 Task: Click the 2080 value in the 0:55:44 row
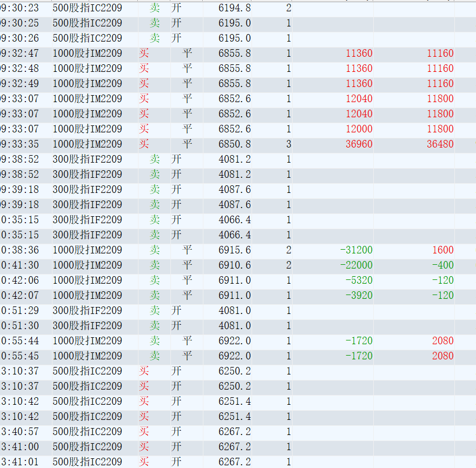point(443,341)
